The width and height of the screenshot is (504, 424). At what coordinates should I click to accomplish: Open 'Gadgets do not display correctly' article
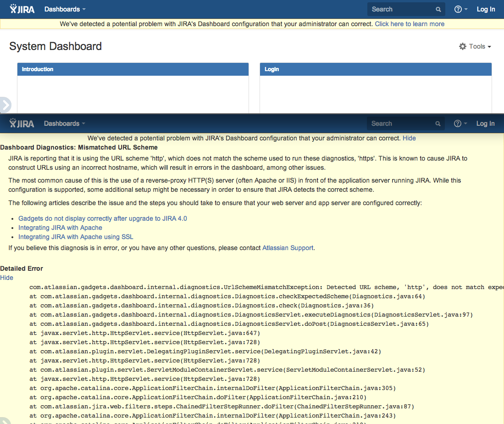click(103, 218)
